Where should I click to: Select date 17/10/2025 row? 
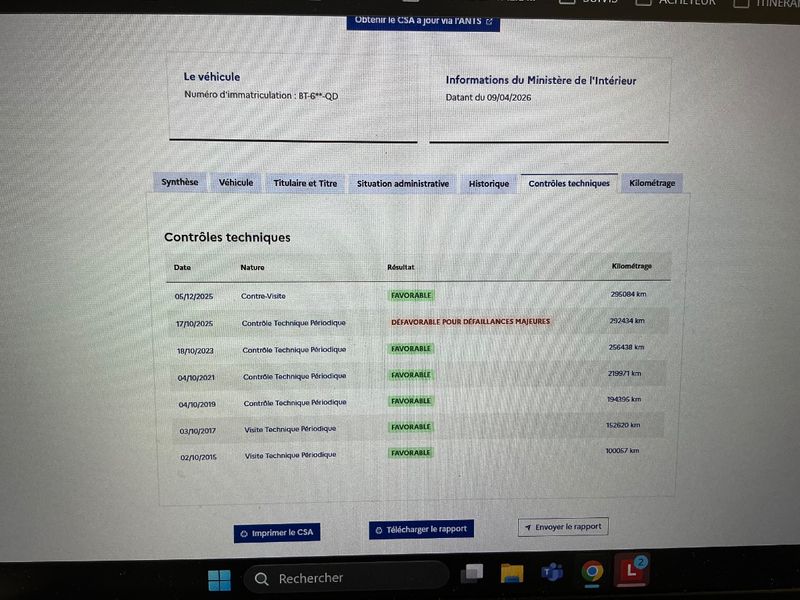(x=194, y=324)
